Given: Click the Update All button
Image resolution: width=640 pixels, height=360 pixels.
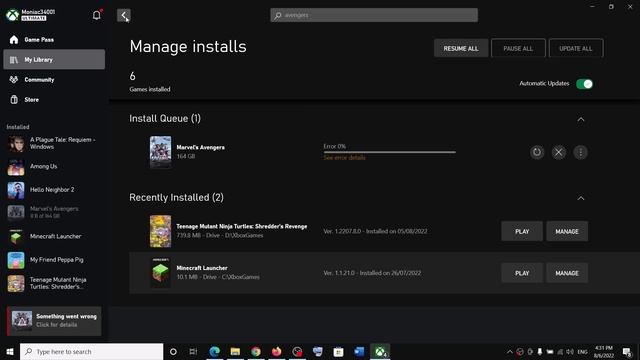Looking at the screenshot, I should [x=576, y=48].
